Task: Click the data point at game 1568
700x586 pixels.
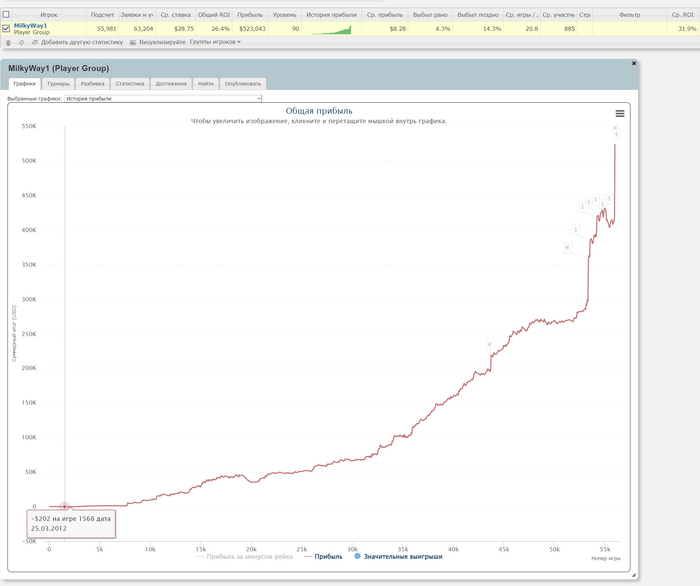Action: pos(65,507)
